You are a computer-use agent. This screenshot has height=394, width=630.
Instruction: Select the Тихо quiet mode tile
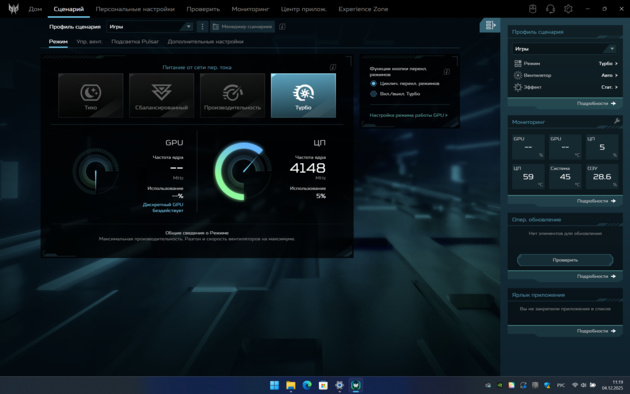pos(90,96)
